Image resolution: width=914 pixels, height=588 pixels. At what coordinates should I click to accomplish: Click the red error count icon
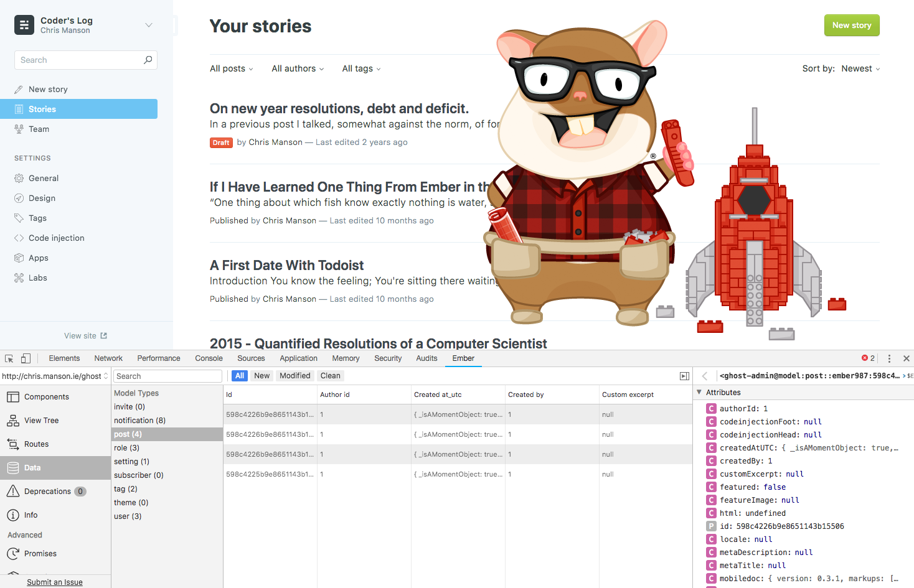[865, 358]
